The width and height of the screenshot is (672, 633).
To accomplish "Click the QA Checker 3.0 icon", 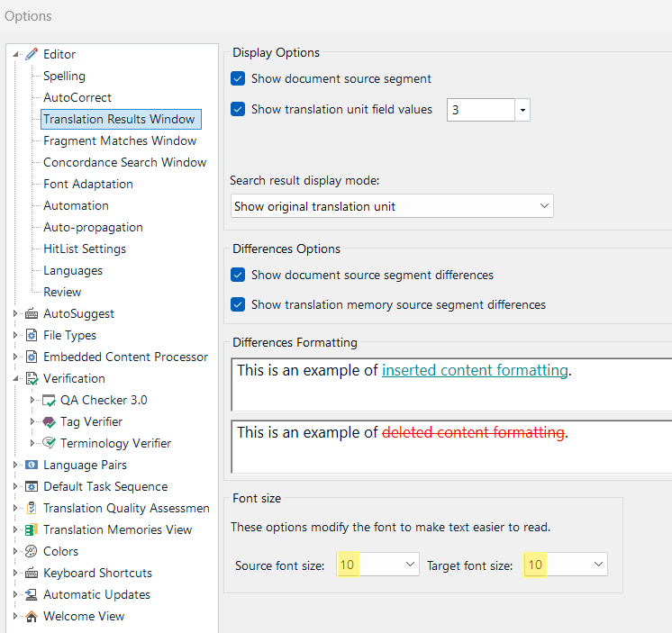I will tap(49, 401).
